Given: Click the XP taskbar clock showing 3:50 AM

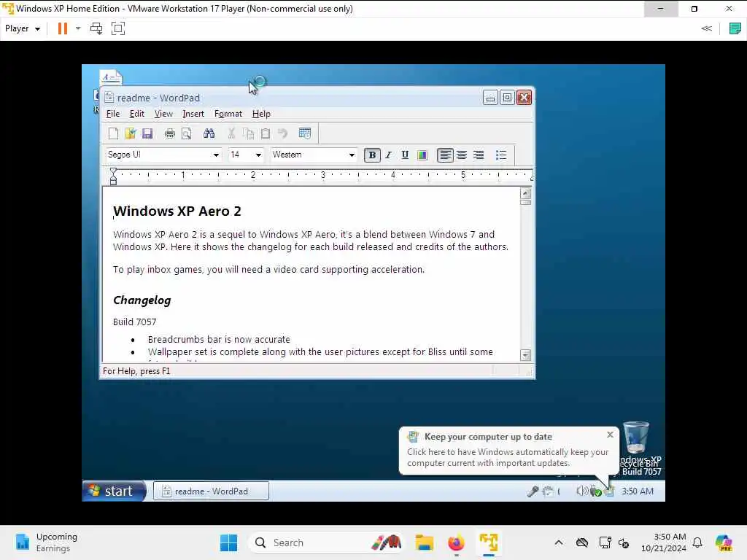Looking at the screenshot, I should point(638,491).
